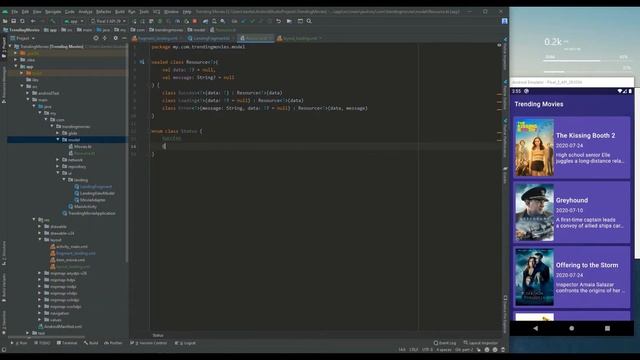Screen dimensions: 640x360
Task: Open the File menu
Action: tap(14, 12)
